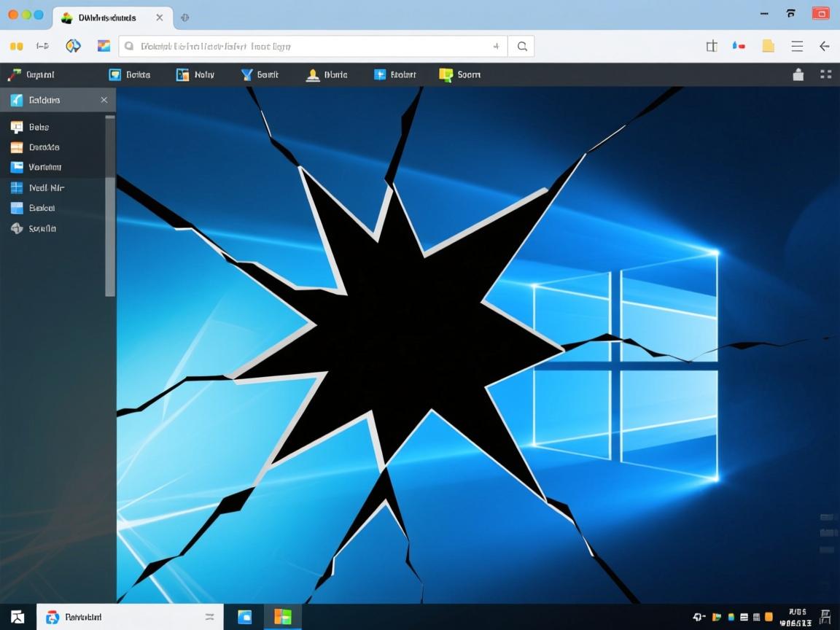Click the yellow-green Soom icon in the toolbar
This screenshot has height=630, width=840.
(x=446, y=74)
